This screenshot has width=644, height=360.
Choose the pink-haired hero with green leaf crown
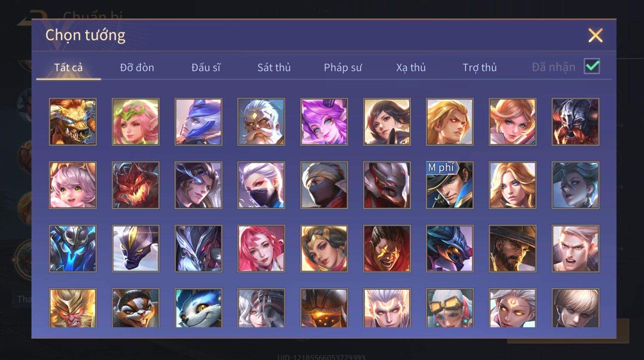coord(136,122)
